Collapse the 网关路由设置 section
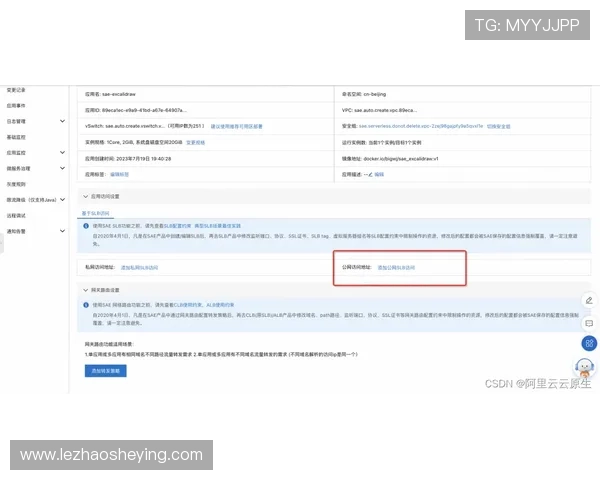The image size is (600, 480). point(85,290)
